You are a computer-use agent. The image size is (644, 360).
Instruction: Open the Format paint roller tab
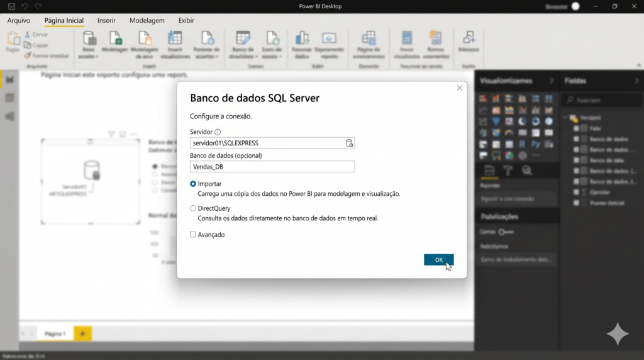tap(508, 171)
